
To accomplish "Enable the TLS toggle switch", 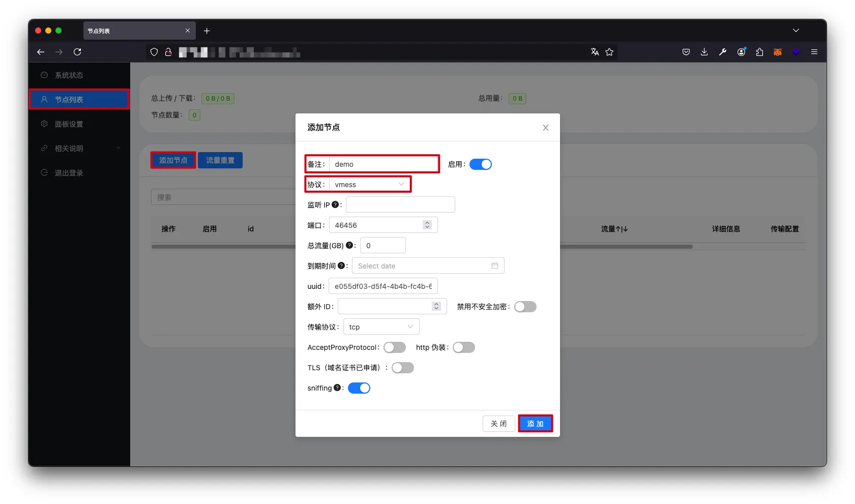I will click(402, 368).
